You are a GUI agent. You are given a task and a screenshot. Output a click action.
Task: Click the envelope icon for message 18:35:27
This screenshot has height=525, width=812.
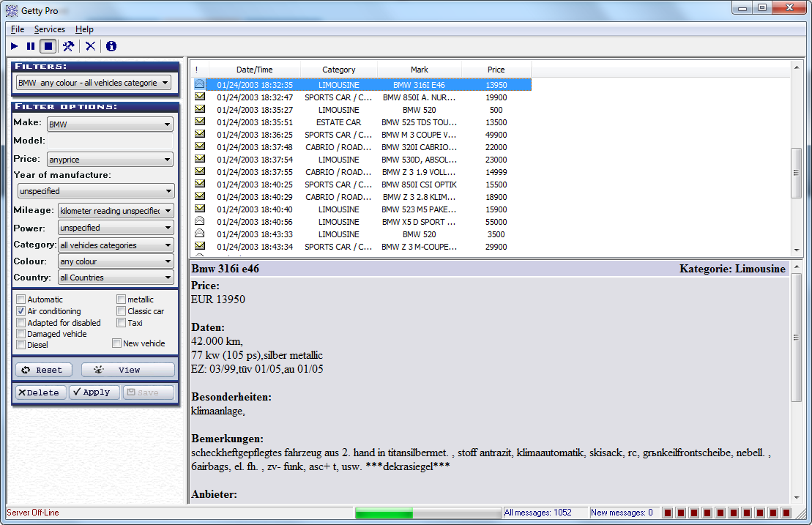[199, 109]
